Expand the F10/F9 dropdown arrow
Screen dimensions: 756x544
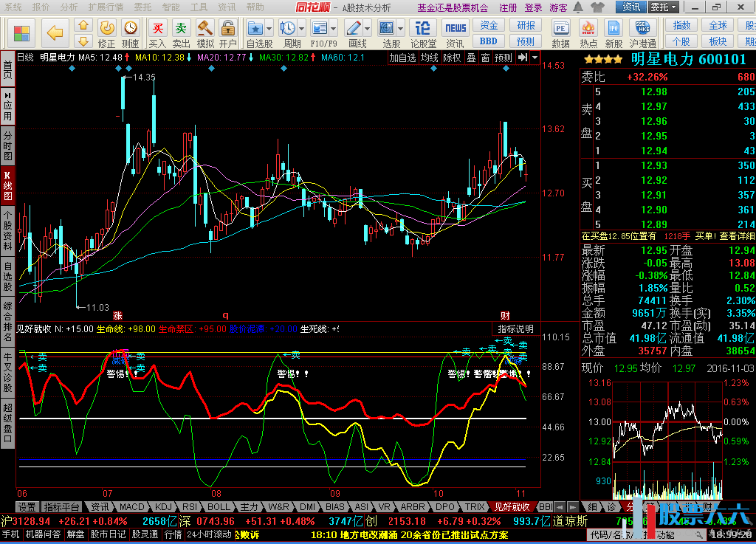pyautogui.click(x=334, y=29)
